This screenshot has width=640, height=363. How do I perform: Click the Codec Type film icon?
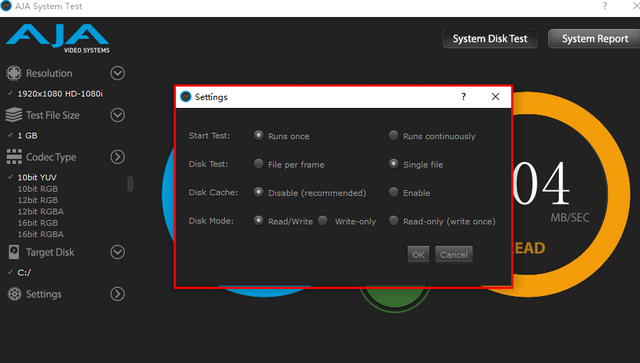pyautogui.click(x=14, y=157)
